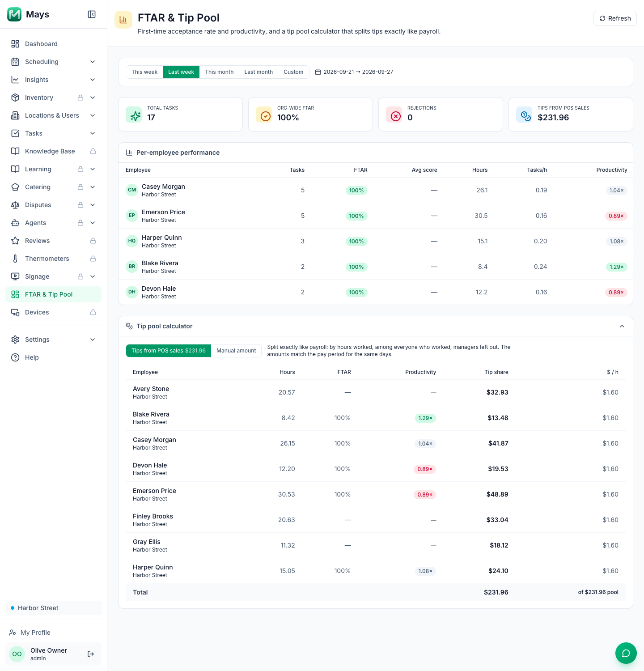Select Tips from POS sales source
This screenshot has height=671, width=644.
[169, 351]
